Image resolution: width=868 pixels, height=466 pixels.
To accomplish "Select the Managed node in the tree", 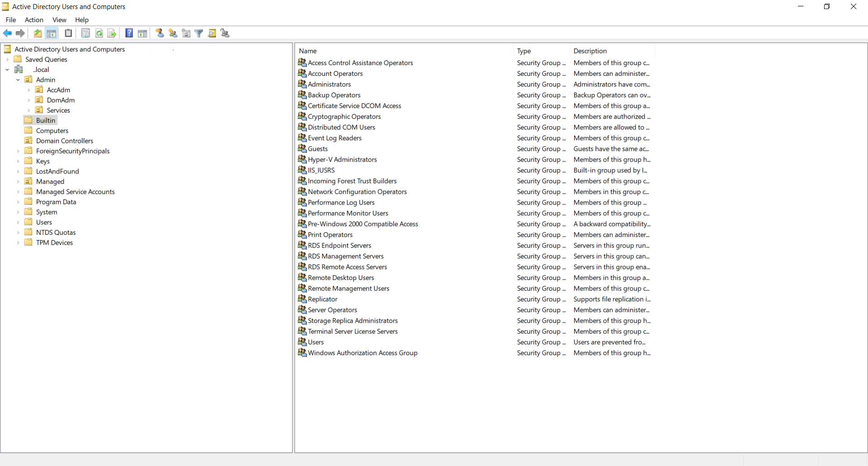I will click(x=50, y=181).
